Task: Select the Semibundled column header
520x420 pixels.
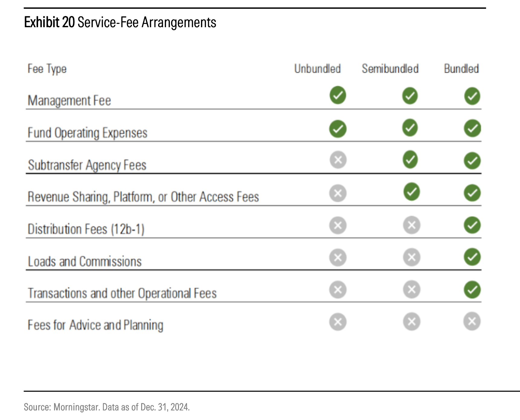Action: coord(390,69)
